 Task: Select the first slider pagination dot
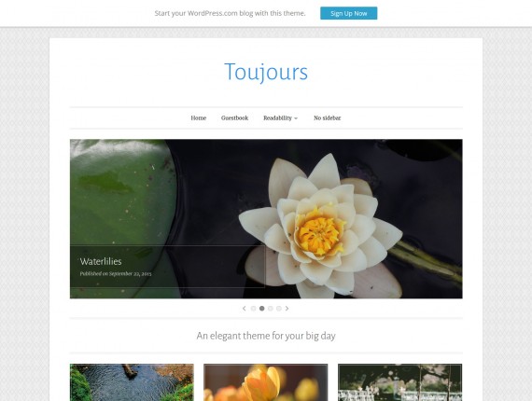tap(253, 308)
